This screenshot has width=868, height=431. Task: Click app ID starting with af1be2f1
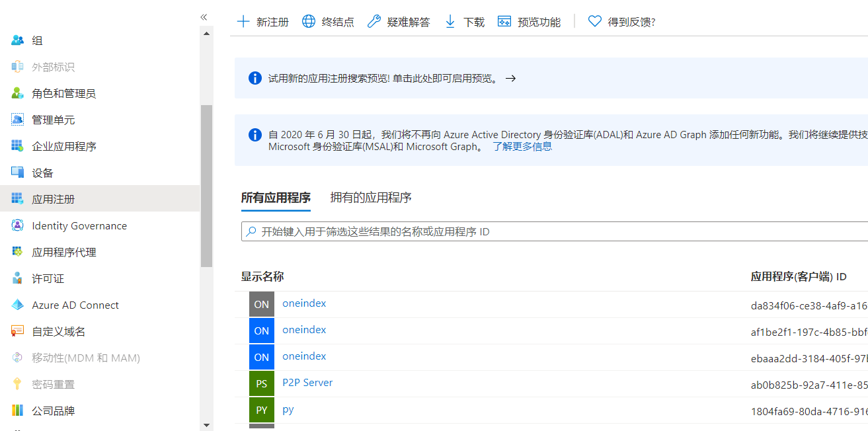point(809,331)
